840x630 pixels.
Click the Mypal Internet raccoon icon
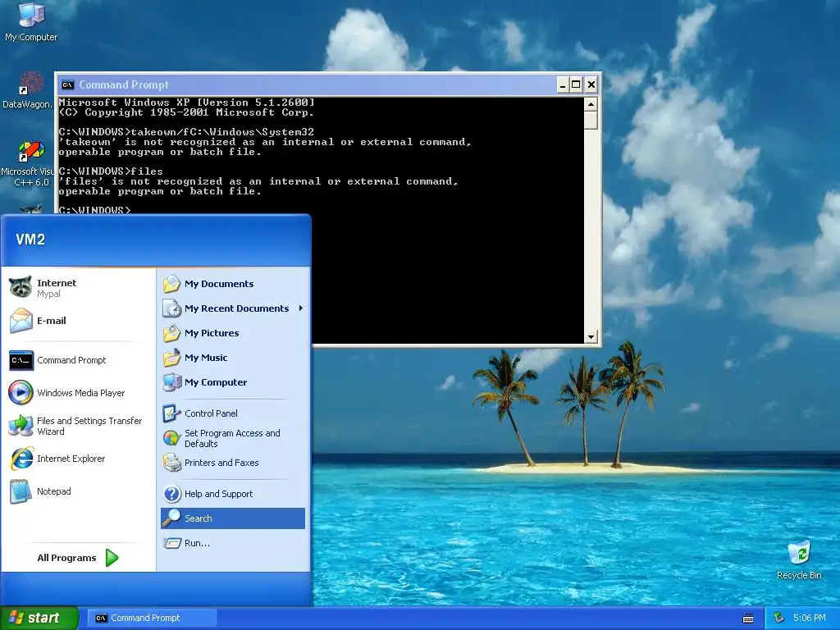click(21, 288)
